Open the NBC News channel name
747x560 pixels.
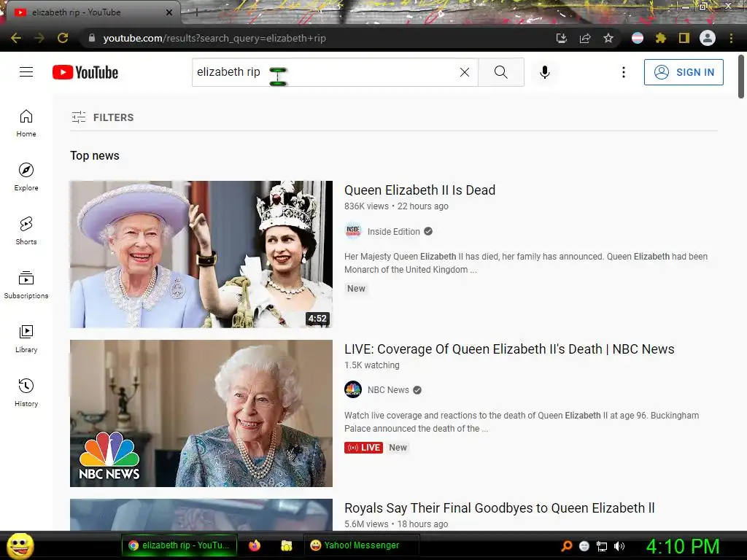click(388, 390)
